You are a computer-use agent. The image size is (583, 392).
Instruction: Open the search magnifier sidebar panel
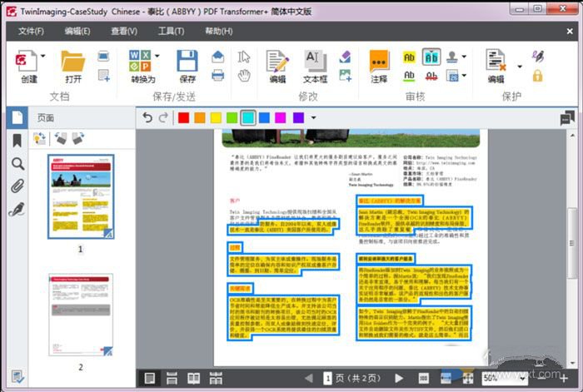(x=17, y=163)
